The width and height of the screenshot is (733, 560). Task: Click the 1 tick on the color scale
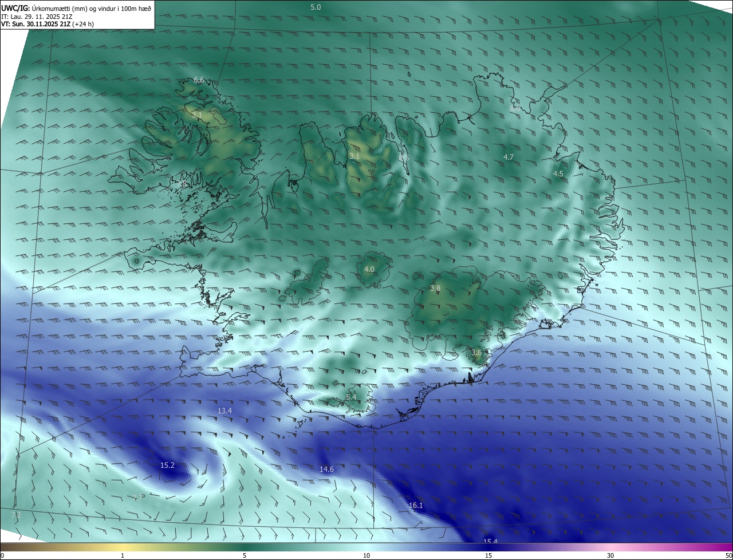[123, 555]
